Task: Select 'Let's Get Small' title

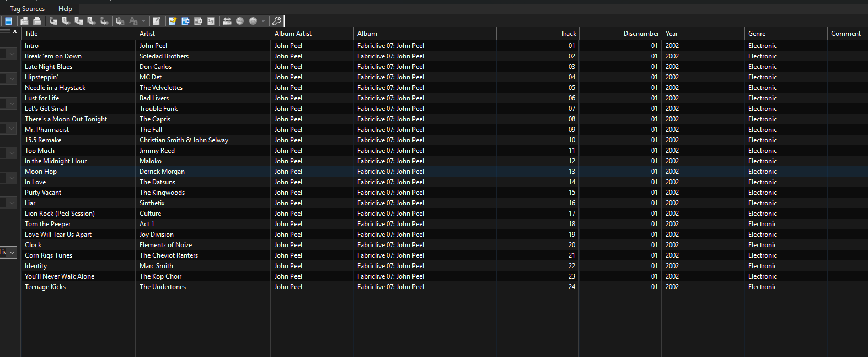Action: (46, 109)
